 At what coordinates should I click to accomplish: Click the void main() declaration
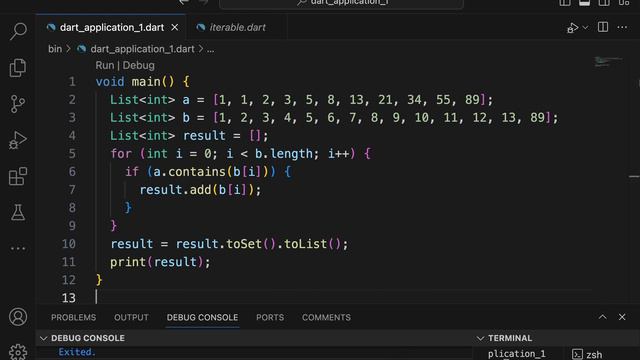point(142,82)
